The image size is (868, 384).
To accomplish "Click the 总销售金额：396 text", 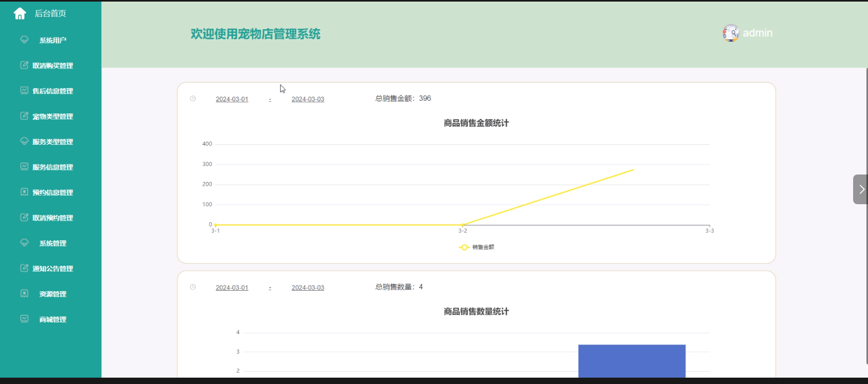I will (403, 98).
